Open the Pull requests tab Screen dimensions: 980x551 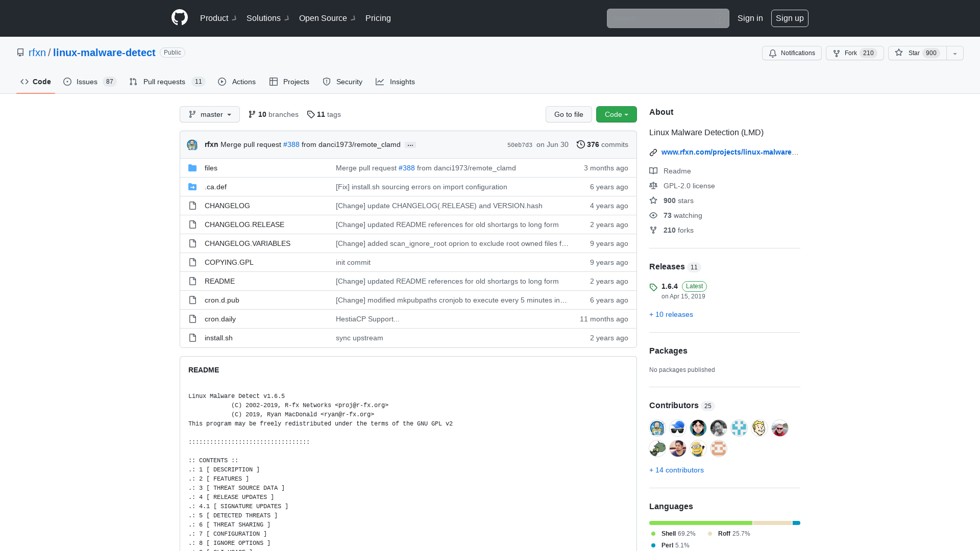click(x=164, y=82)
